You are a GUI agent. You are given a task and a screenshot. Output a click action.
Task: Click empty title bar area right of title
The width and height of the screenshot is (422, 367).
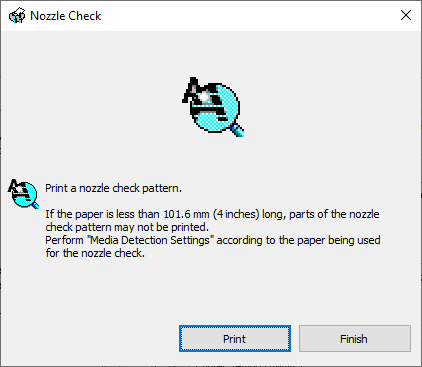[247, 16]
